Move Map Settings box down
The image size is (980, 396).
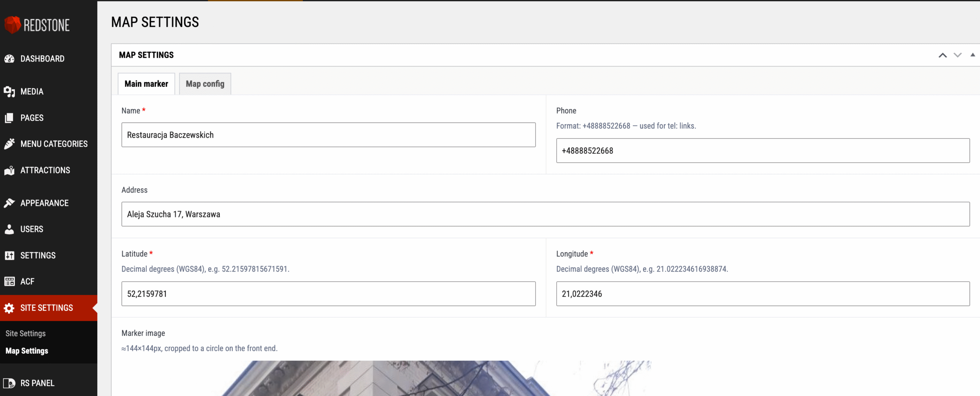click(957, 55)
